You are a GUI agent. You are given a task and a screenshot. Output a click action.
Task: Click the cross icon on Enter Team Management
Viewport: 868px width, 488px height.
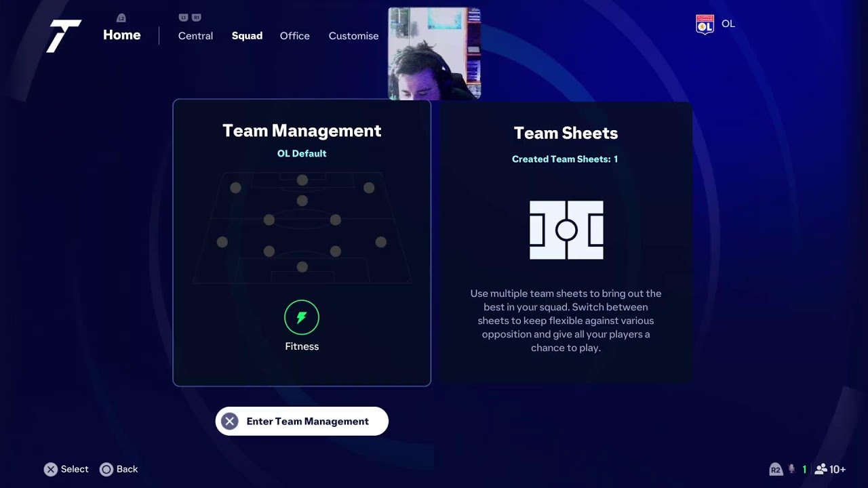coord(230,421)
